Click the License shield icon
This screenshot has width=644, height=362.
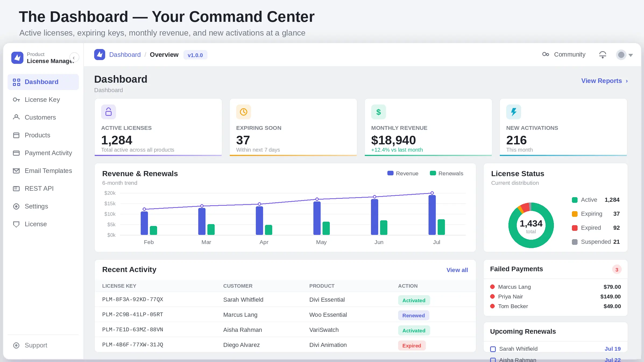16,224
